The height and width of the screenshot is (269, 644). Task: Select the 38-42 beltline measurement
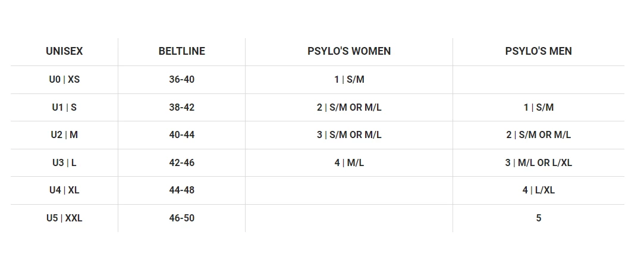pos(181,107)
